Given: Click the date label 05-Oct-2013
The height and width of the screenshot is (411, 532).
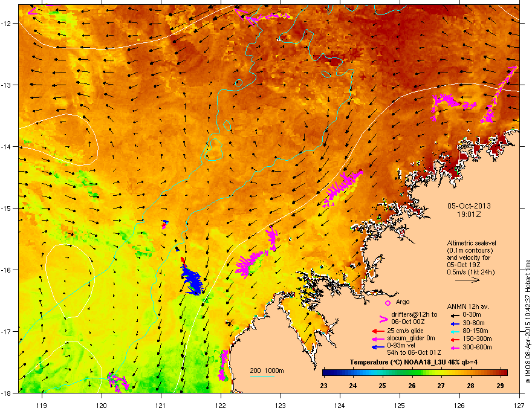Looking at the screenshot, I should pos(469,206).
